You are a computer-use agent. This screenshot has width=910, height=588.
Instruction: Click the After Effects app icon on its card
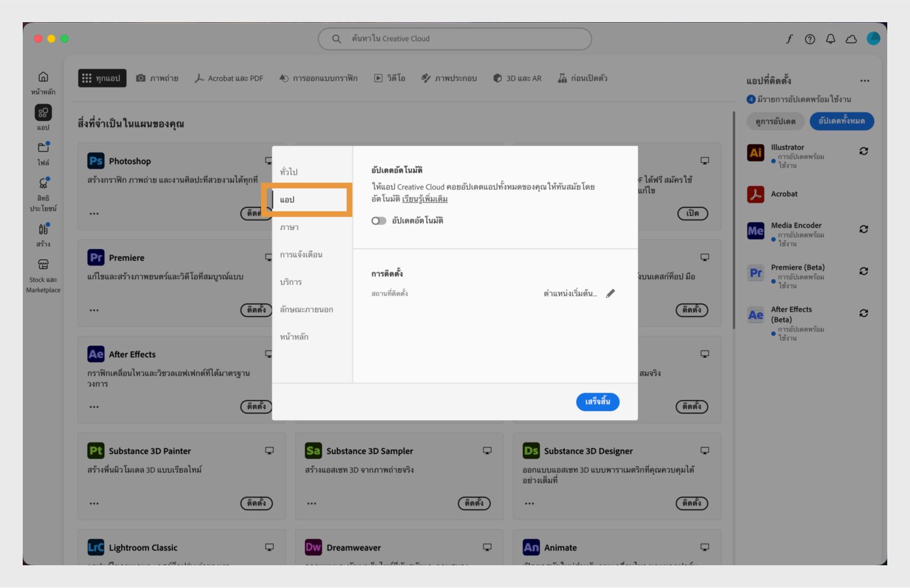coord(96,354)
